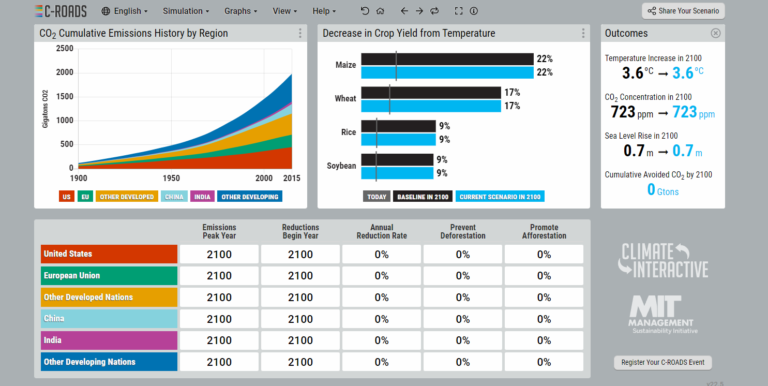
Task: Edit United States Annual Reduction Rate field
Action: pyautogui.click(x=382, y=254)
